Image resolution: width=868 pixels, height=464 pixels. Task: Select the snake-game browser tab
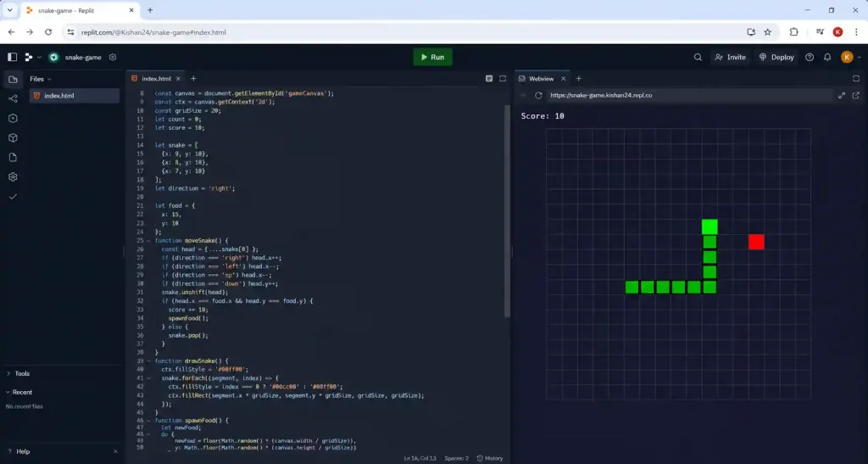[79, 10]
